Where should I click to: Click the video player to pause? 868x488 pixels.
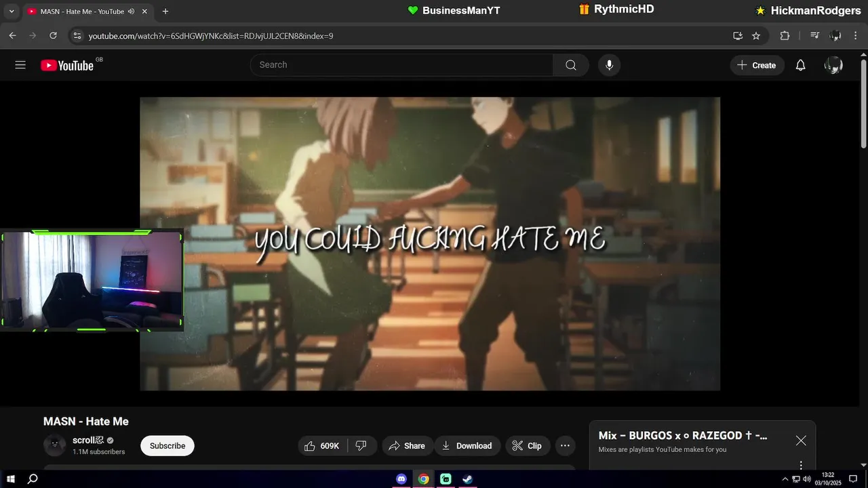[x=430, y=243]
